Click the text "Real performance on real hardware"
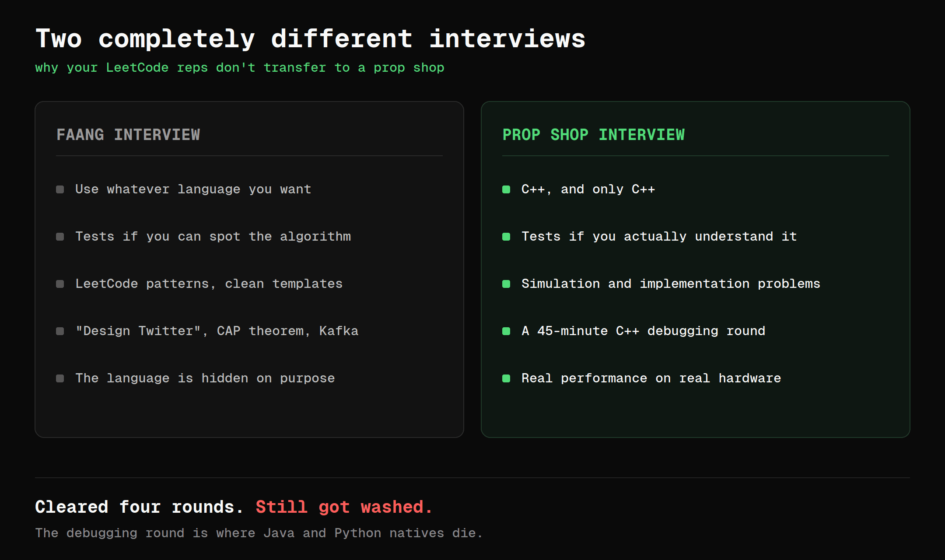The height and width of the screenshot is (560, 945). 651,378
